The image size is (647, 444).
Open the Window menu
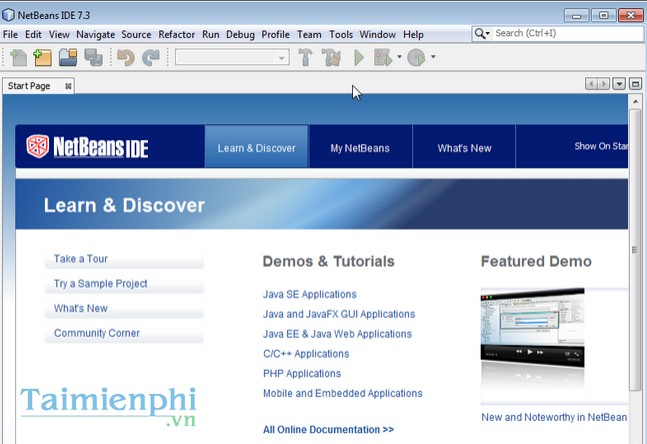(378, 35)
